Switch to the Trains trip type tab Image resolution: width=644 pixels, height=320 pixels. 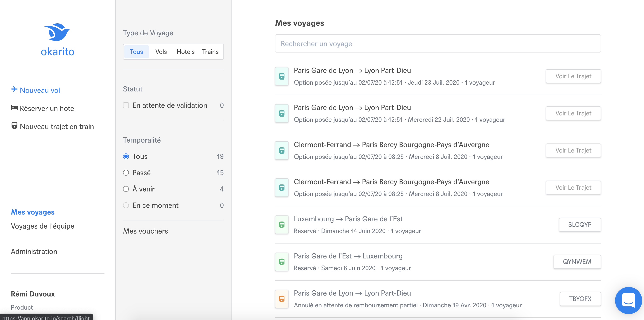tap(210, 52)
